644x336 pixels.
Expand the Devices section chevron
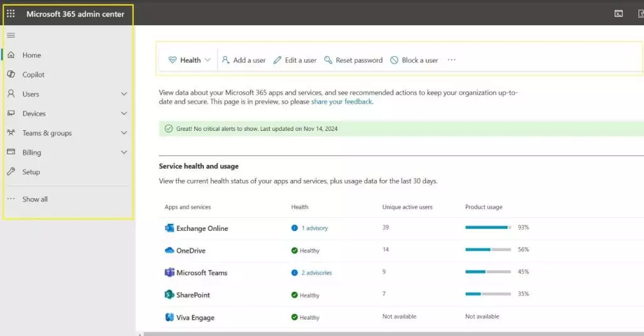click(x=124, y=114)
